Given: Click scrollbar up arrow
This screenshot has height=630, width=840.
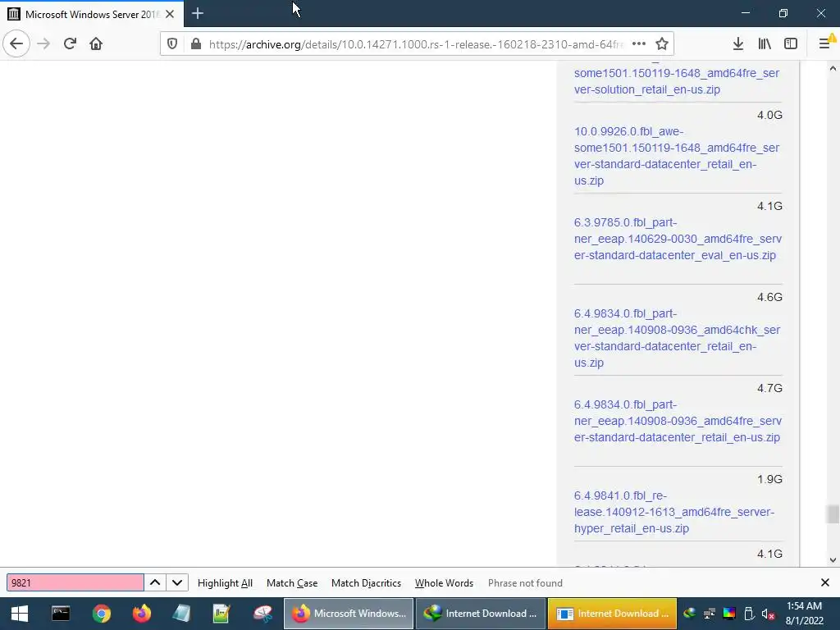Looking at the screenshot, I should point(833,69).
